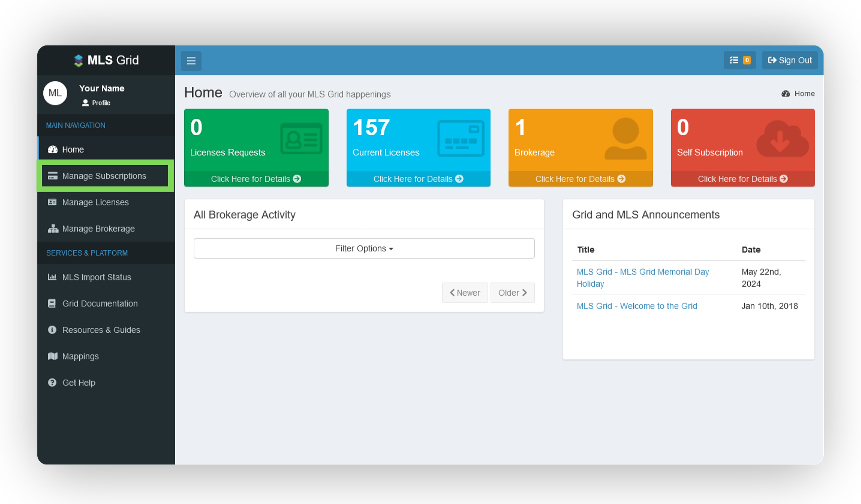This screenshot has width=861, height=504.
Task: Go to Home in the sidebar
Action: (x=106, y=150)
